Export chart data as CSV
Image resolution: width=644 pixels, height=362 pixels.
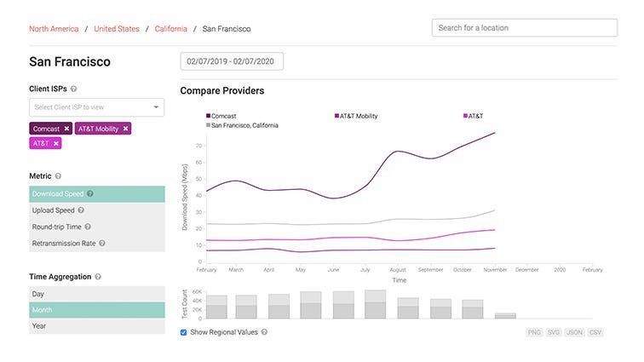(595, 332)
